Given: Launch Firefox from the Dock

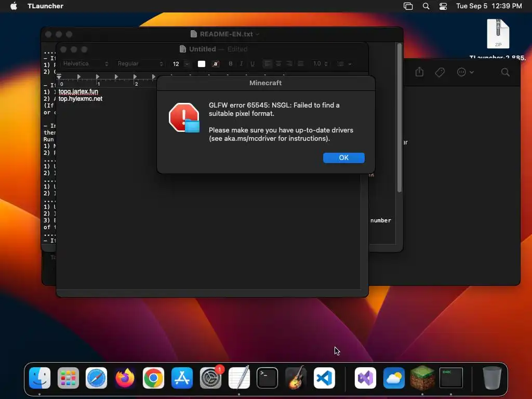Looking at the screenshot, I should (x=125, y=378).
